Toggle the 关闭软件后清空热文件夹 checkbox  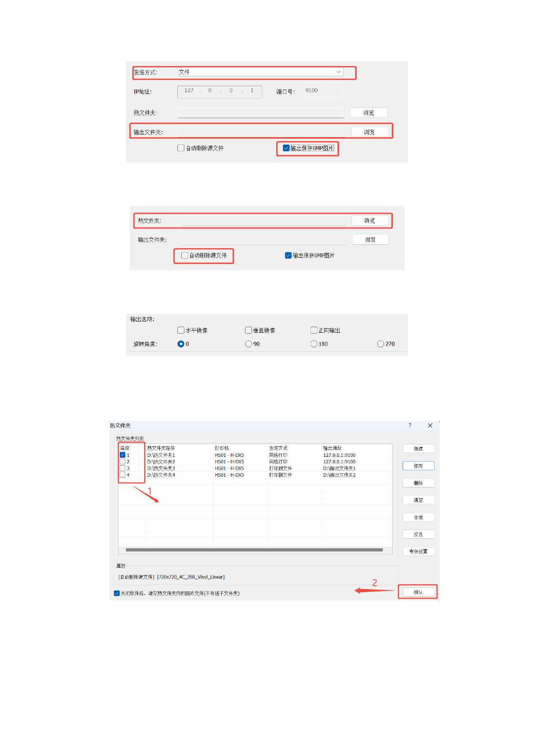point(117,594)
